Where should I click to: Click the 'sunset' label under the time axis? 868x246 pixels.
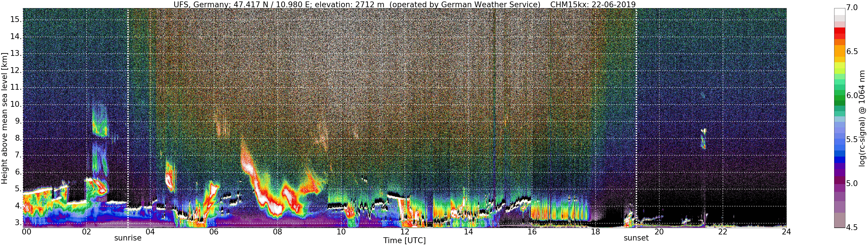(x=636, y=238)
